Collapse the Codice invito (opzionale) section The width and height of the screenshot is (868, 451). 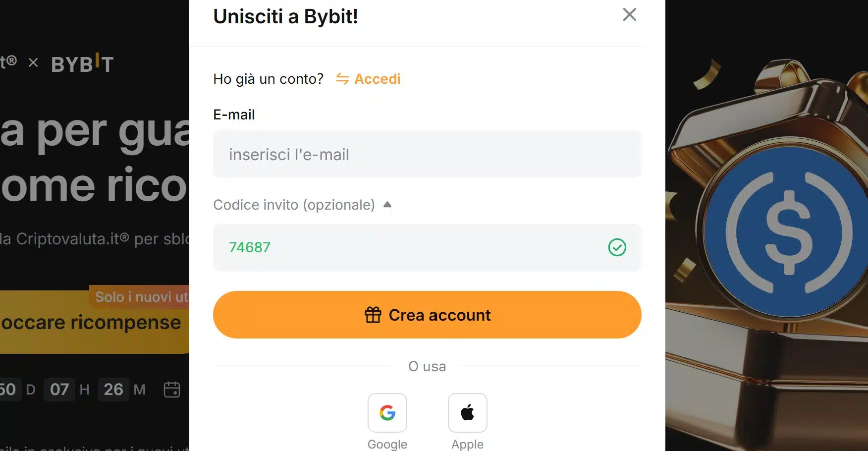coord(388,204)
